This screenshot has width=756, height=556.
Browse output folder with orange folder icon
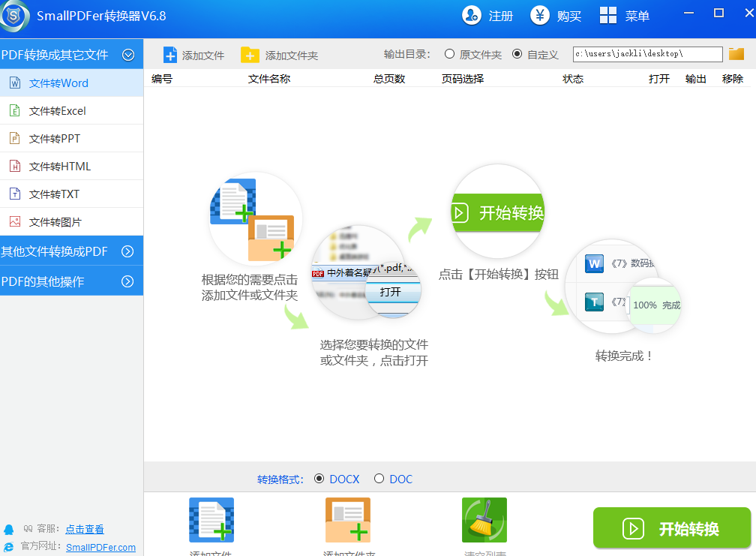(736, 54)
